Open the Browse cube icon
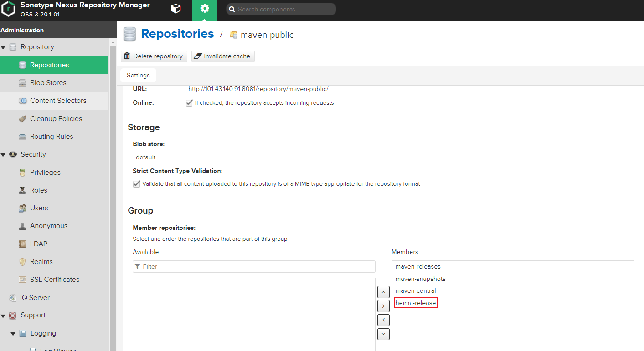Screen dimensions: 644x351 [x=175, y=9]
